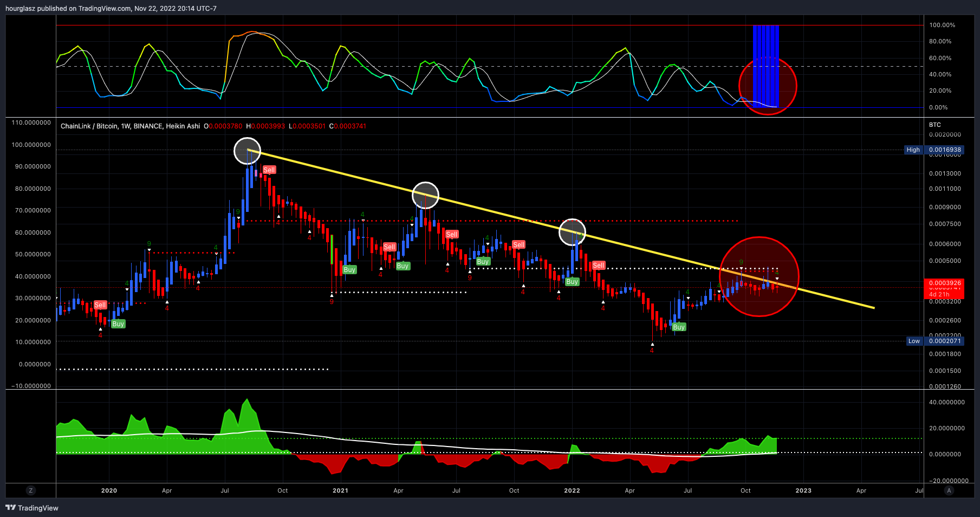Click the Sell signal beside the 2020 peak

tap(269, 170)
